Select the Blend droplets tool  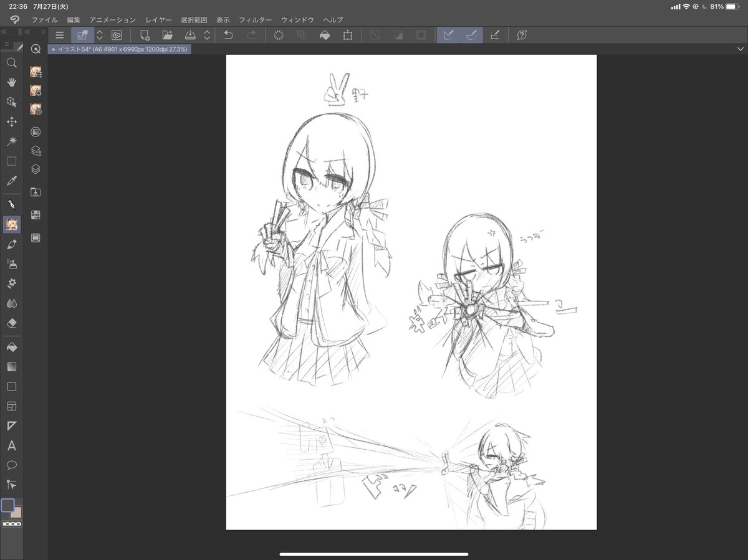(x=11, y=303)
